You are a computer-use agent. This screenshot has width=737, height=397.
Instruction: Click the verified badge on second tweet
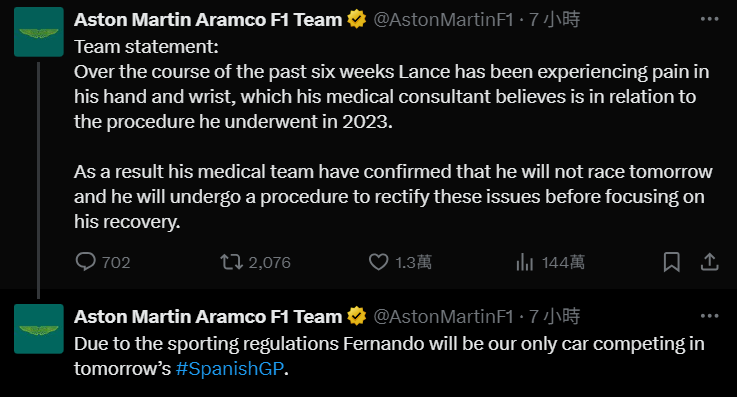click(357, 316)
